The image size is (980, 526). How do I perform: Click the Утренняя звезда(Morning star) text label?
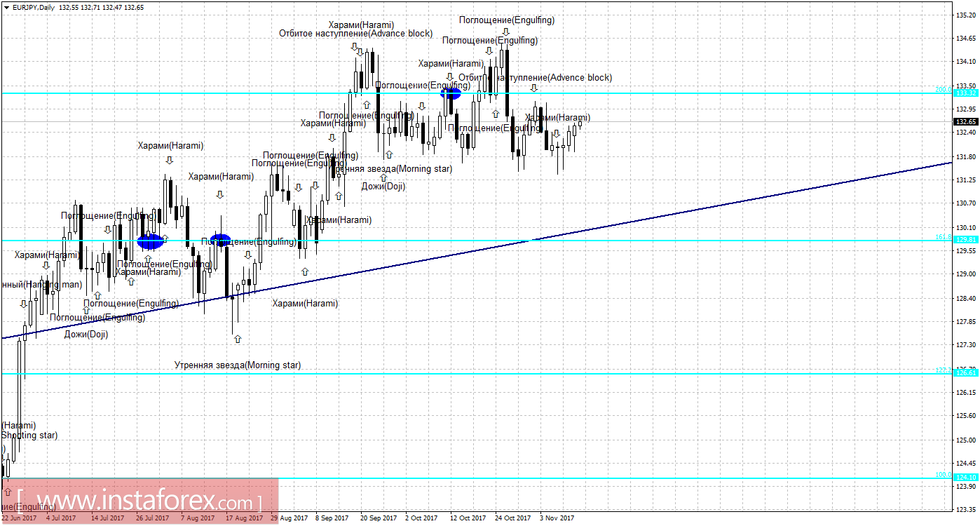click(236, 365)
